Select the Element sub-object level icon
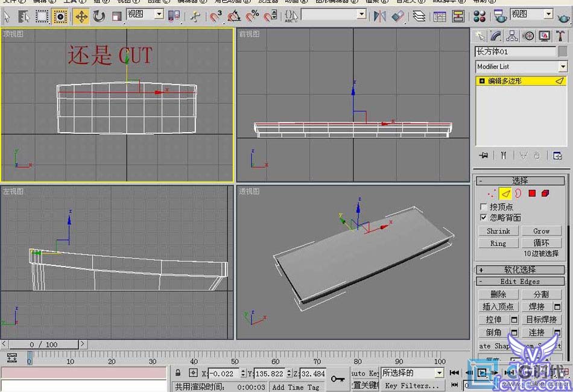 pyautogui.click(x=545, y=193)
